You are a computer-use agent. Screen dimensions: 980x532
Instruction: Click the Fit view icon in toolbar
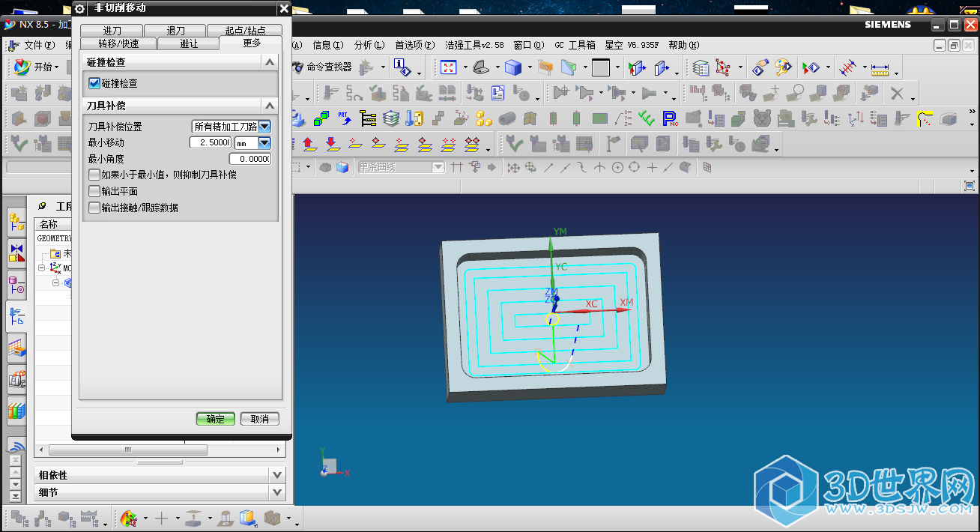click(x=448, y=67)
